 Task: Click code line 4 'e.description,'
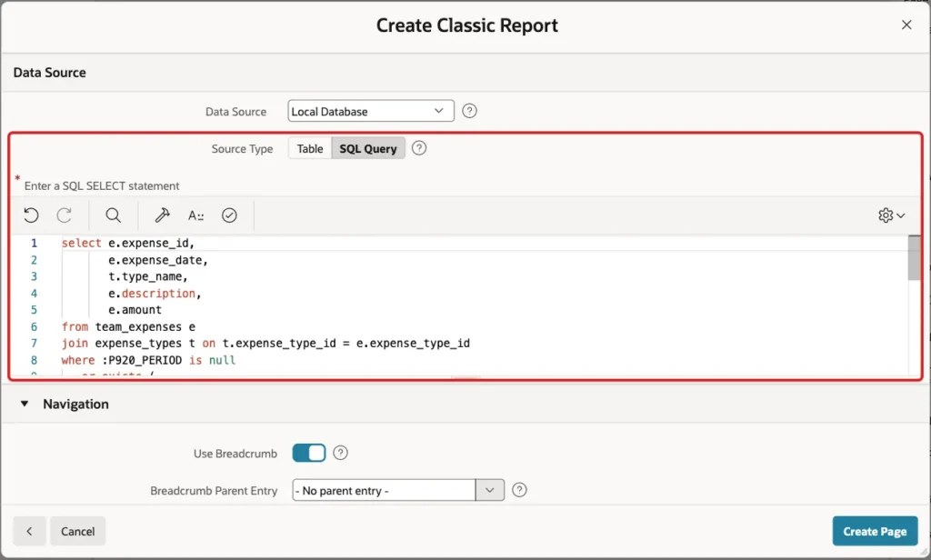pos(155,294)
